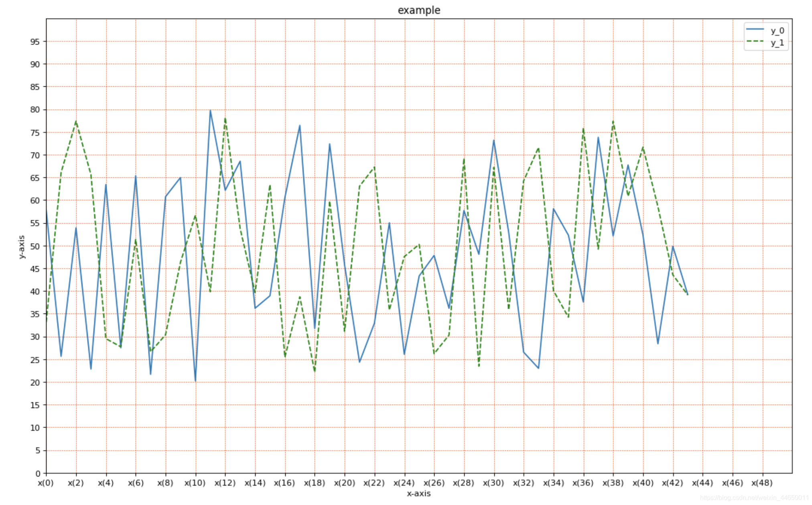Click the 5 tick on the y-axis

point(37,450)
